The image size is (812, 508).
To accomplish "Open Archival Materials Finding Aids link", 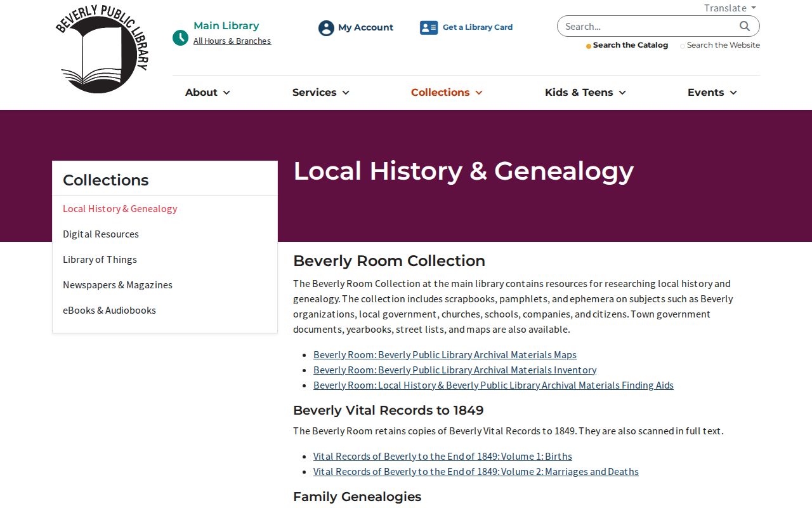I will click(x=494, y=385).
